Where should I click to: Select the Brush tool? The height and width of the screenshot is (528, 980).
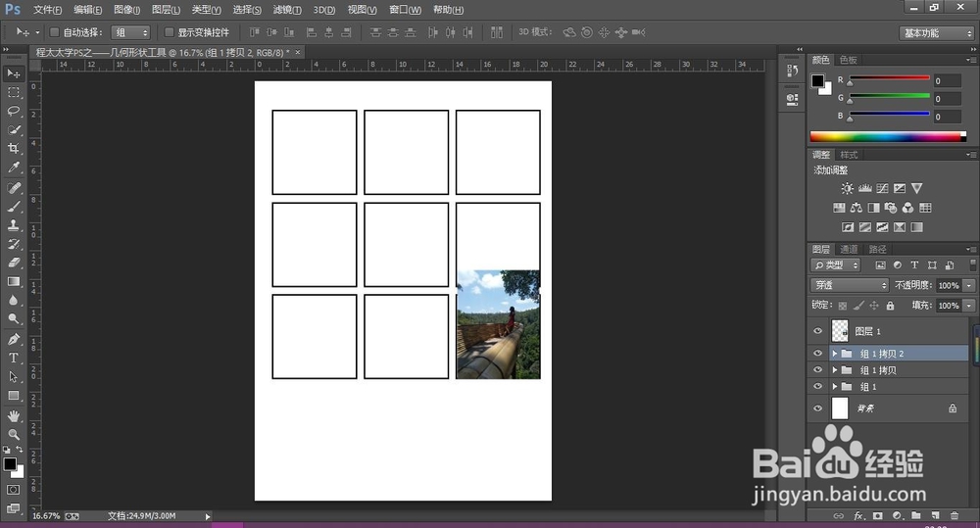pos(13,207)
